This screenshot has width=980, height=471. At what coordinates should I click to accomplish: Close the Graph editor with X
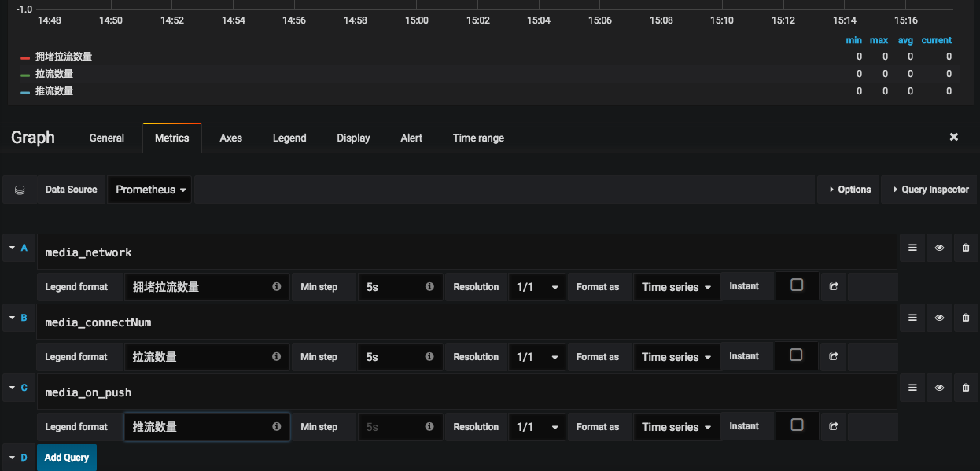click(x=954, y=137)
